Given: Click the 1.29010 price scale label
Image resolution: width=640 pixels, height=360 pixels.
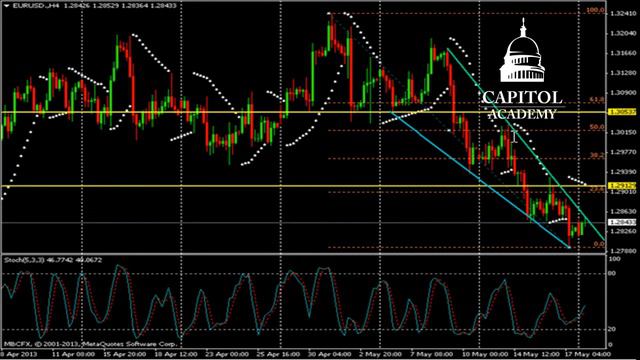Looking at the screenshot, I should pos(623,191).
